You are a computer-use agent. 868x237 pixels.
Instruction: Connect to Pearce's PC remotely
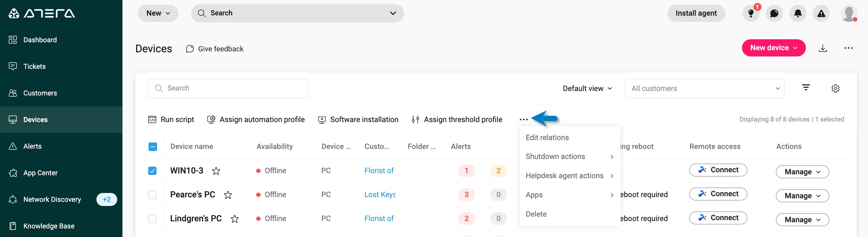pos(718,194)
